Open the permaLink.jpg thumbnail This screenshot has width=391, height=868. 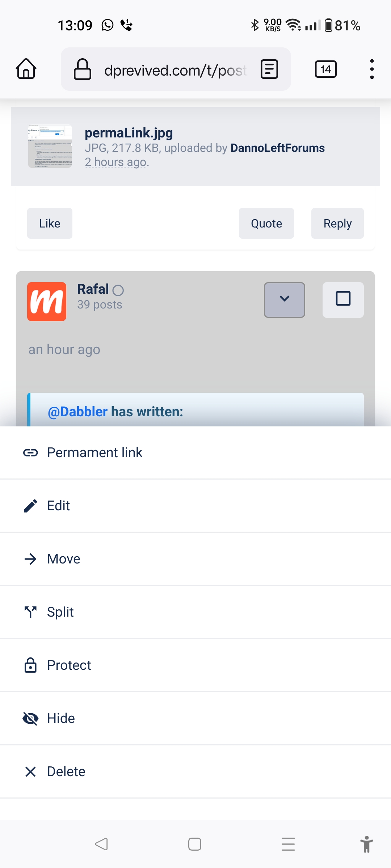pyautogui.click(x=50, y=146)
